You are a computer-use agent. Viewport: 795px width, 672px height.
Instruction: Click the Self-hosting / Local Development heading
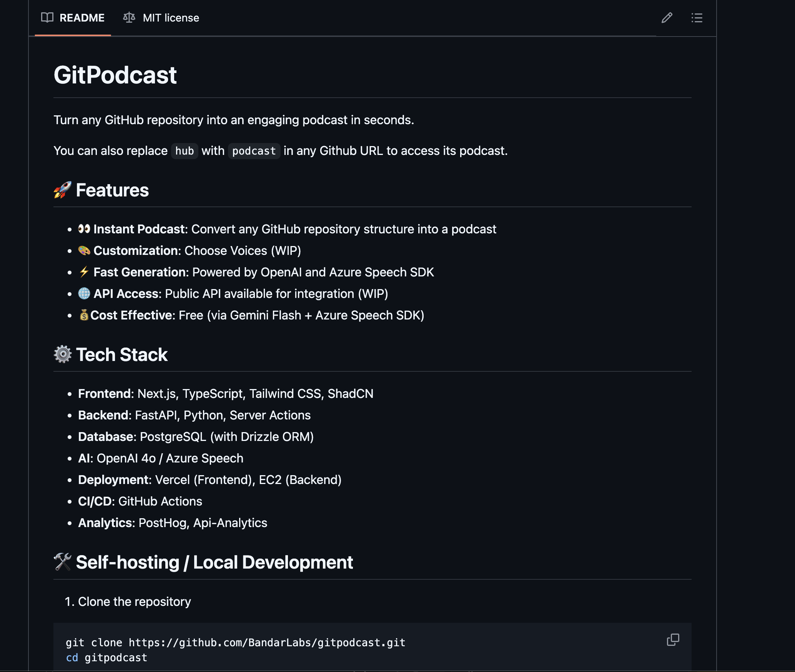click(x=215, y=562)
